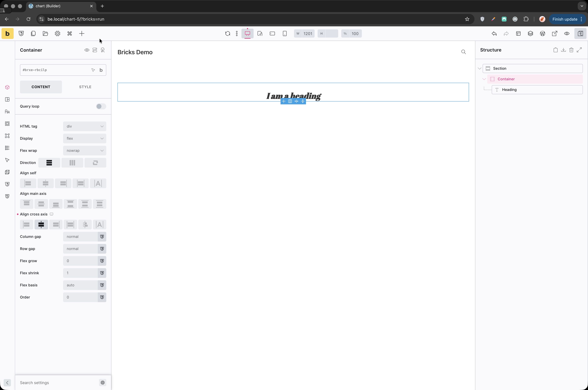Switch to mobile portrait breakpoint icon

[285, 34]
